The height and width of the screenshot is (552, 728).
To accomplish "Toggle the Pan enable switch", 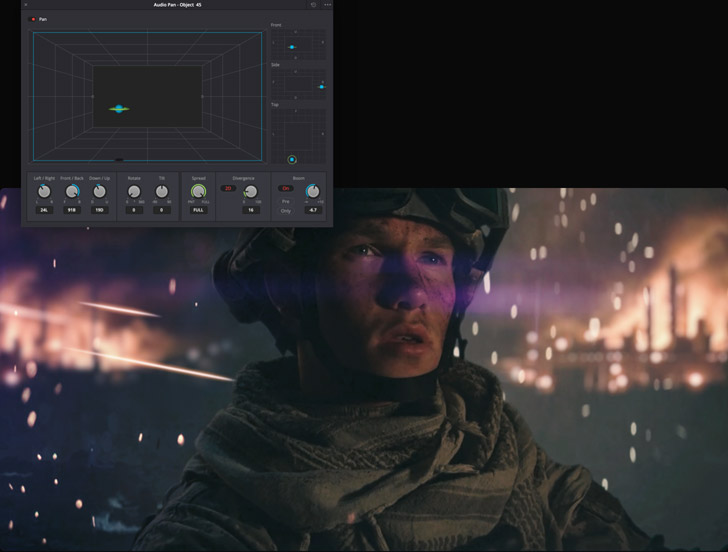I will (33, 19).
